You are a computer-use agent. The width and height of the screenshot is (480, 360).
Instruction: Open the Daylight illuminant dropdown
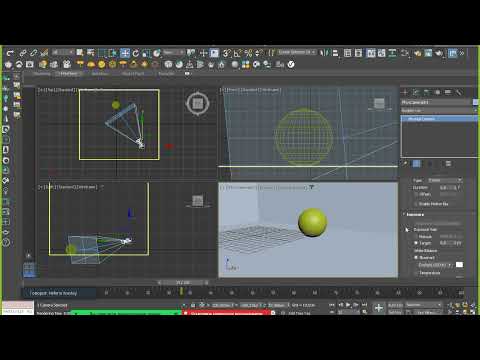pos(436,265)
